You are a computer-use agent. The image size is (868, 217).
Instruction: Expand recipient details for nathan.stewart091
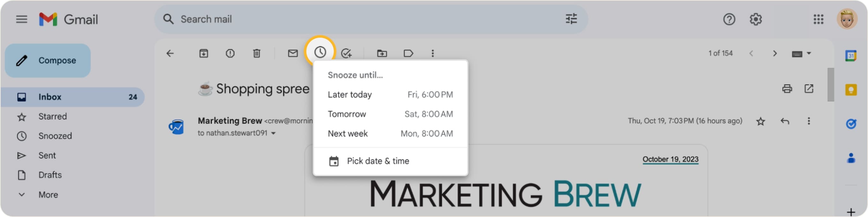tap(273, 133)
